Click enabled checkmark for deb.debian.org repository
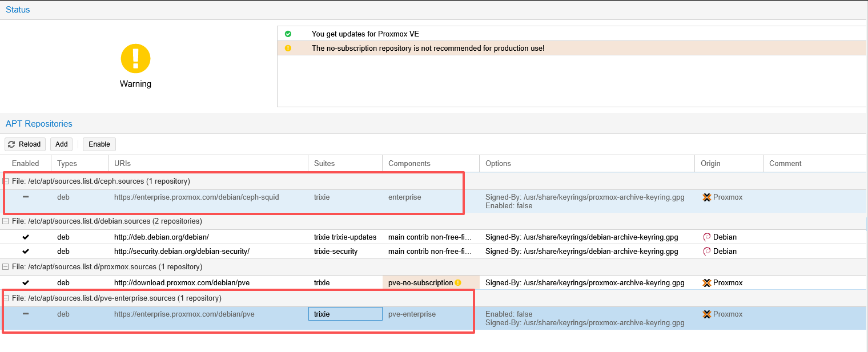 26,237
